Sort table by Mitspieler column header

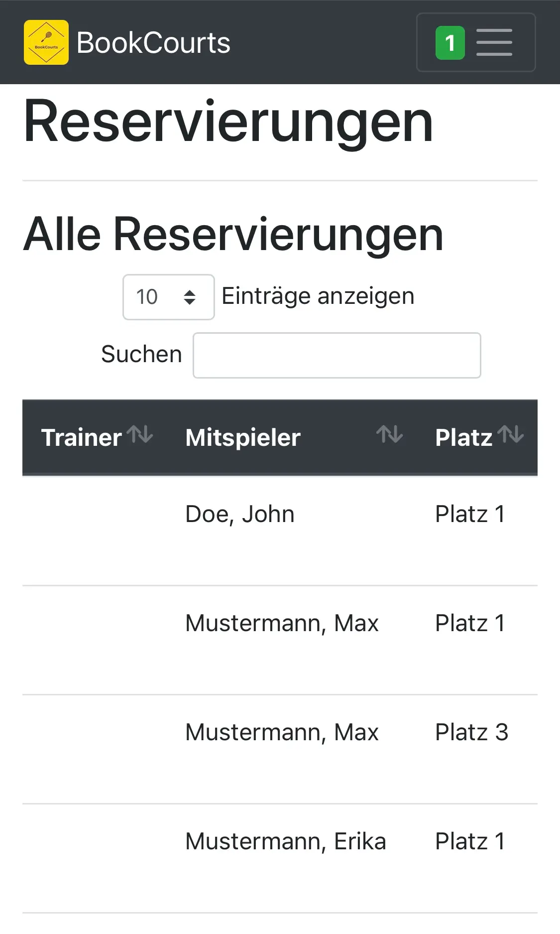243,437
